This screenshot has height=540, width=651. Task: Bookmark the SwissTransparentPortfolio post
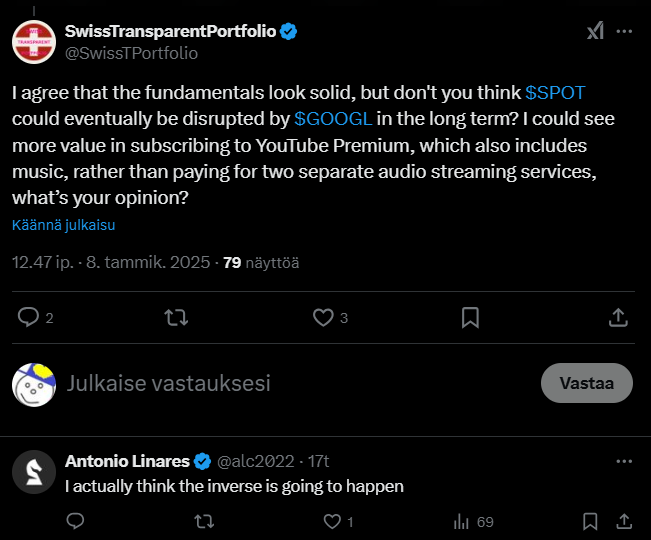[470, 317]
